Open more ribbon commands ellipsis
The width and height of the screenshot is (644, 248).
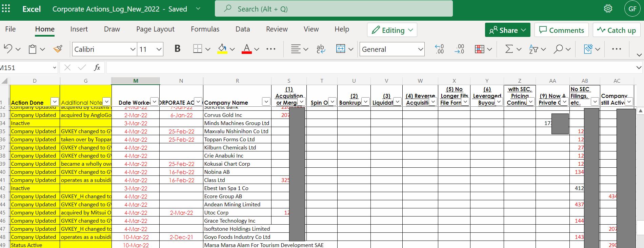(x=617, y=49)
